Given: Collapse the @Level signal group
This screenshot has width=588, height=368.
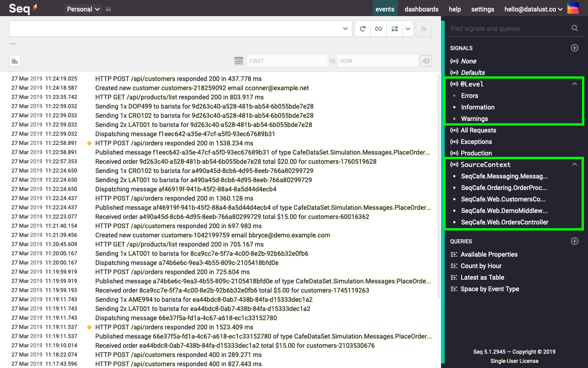Looking at the screenshot, I should tap(574, 84).
